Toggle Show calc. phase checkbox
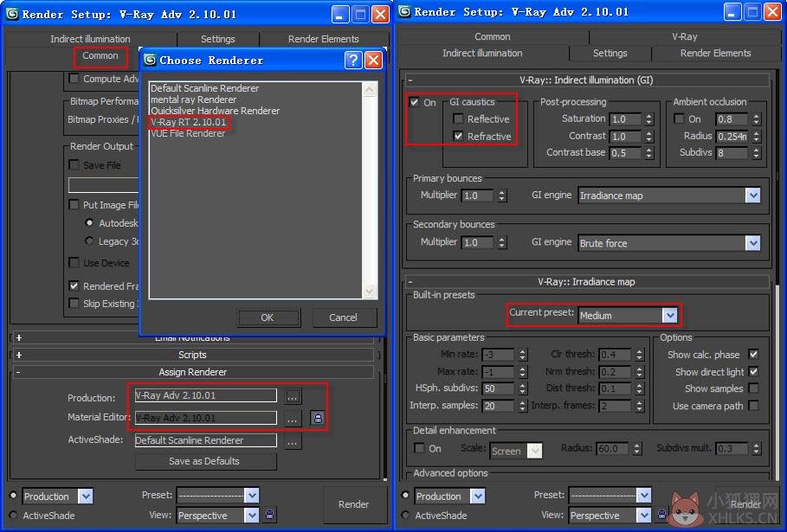Image resolution: width=787 pixels, height=532 pixels. point(753,354)
